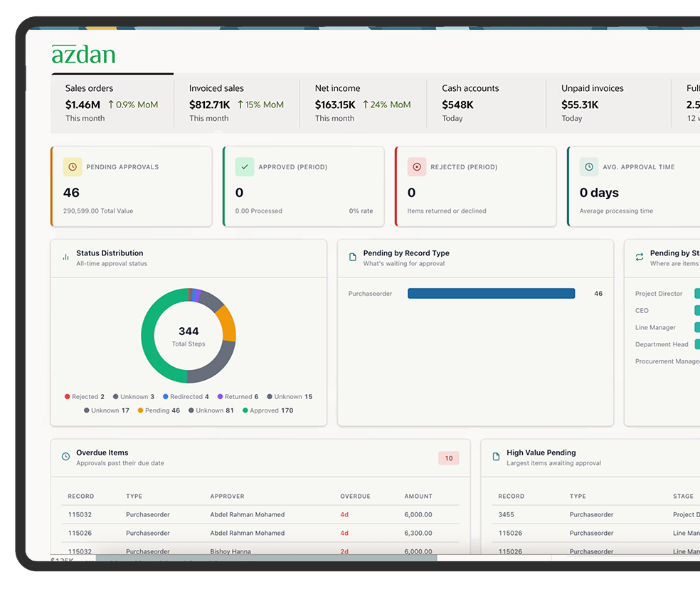Toggle the Pending legend entry in chart

click(x=159, y=410)
